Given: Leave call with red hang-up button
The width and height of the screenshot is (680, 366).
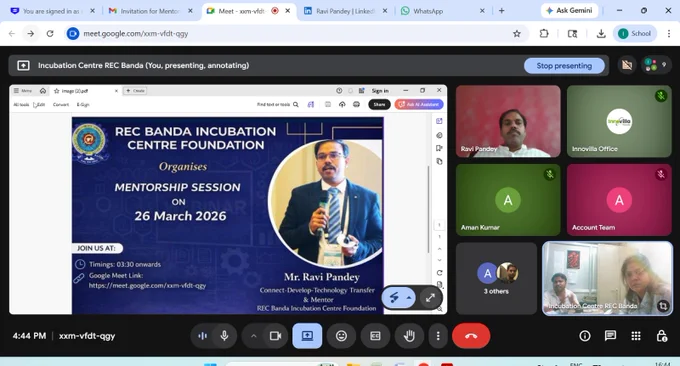Looking at the screenshot, I should pyautogui.click(x=471, y=336).
